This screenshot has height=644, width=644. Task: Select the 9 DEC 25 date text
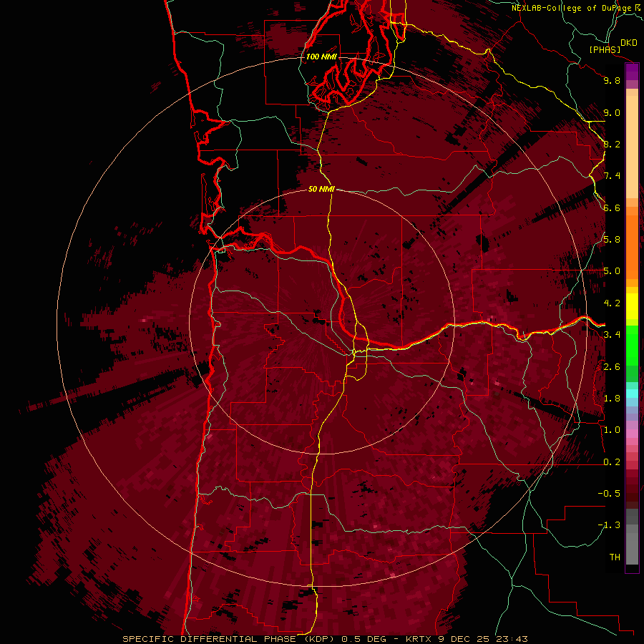click(x=464, y=639)
